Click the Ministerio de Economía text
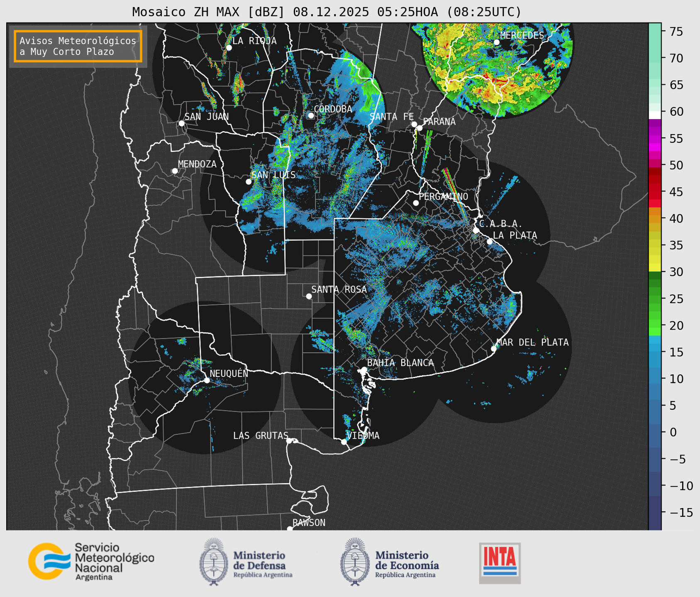The image size is (700, 597). point(407,565)
